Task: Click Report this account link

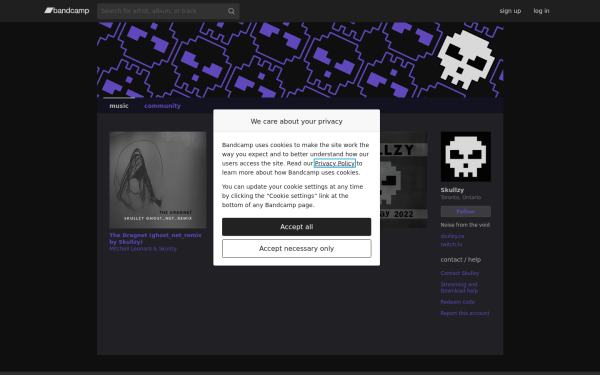Action: coord(465,313)
